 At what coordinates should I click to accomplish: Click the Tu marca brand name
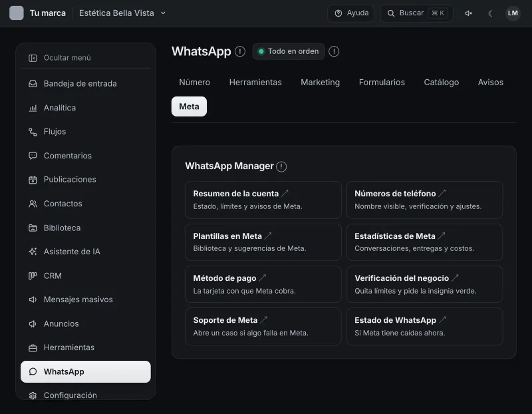tap(47, 13)
